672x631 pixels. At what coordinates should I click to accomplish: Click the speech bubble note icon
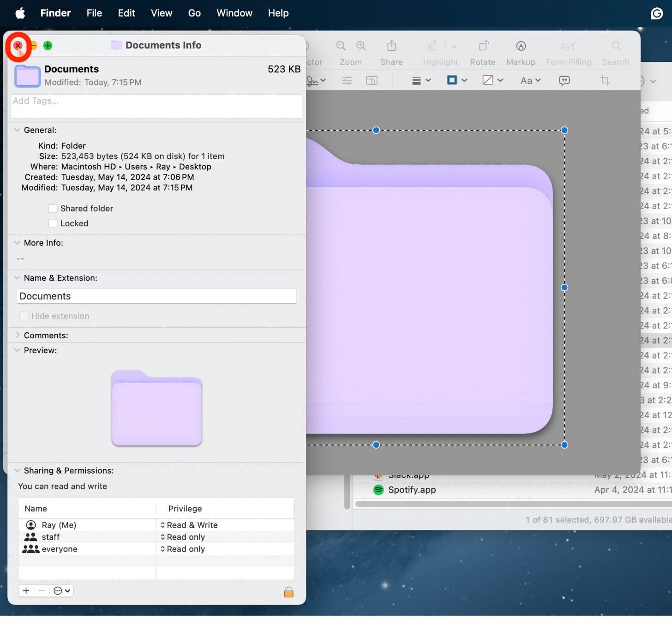(x=564, y=80)
